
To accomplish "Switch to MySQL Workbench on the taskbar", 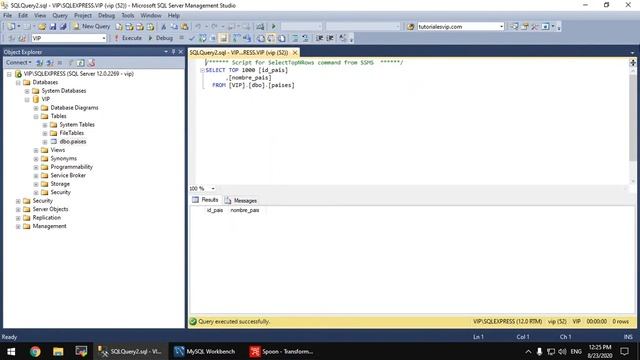I will [205, 351].
